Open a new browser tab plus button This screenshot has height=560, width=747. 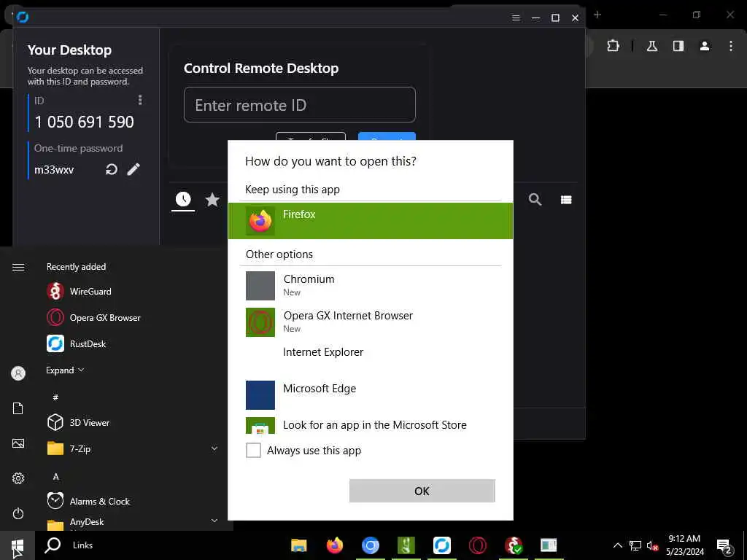[597, 15]
